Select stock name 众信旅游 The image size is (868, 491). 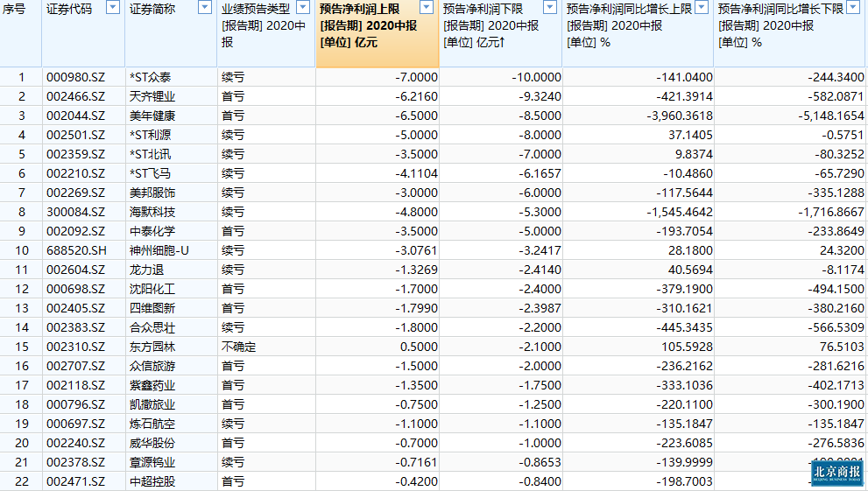point(152,366)
